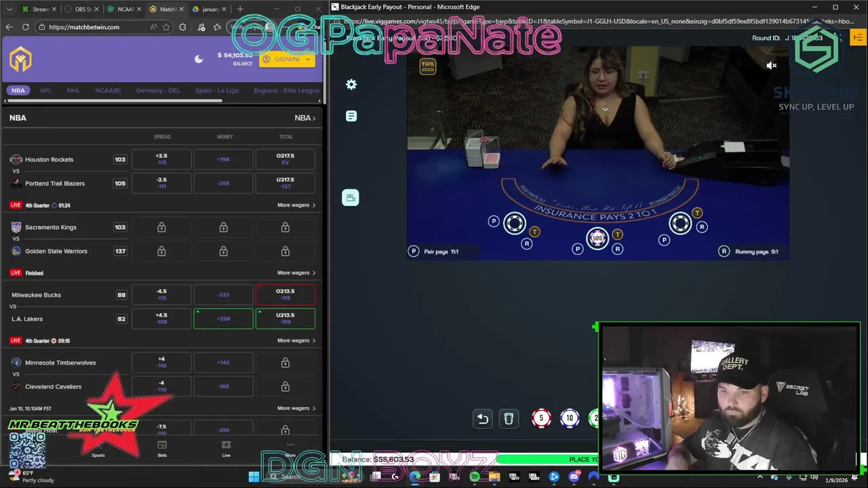The image size is (868, 488).
Task: Open the taskbar weather widget
Action: [x=31, y=476]
